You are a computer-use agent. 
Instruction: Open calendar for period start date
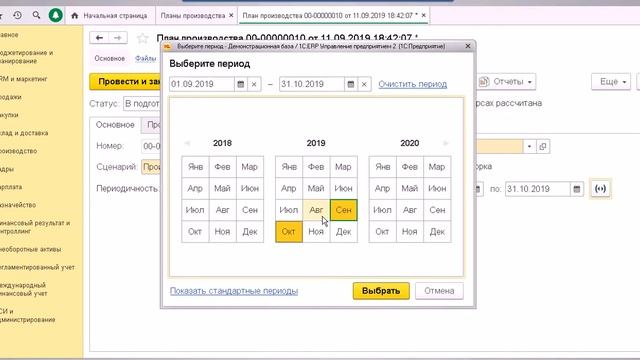coord(240,84)
